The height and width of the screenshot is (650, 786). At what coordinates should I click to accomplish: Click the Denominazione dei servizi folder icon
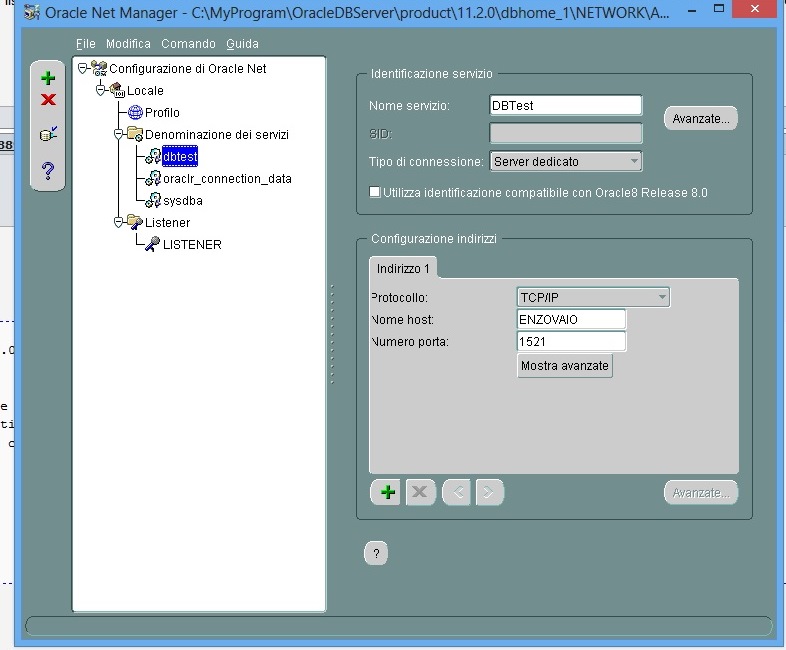point(135,134)
